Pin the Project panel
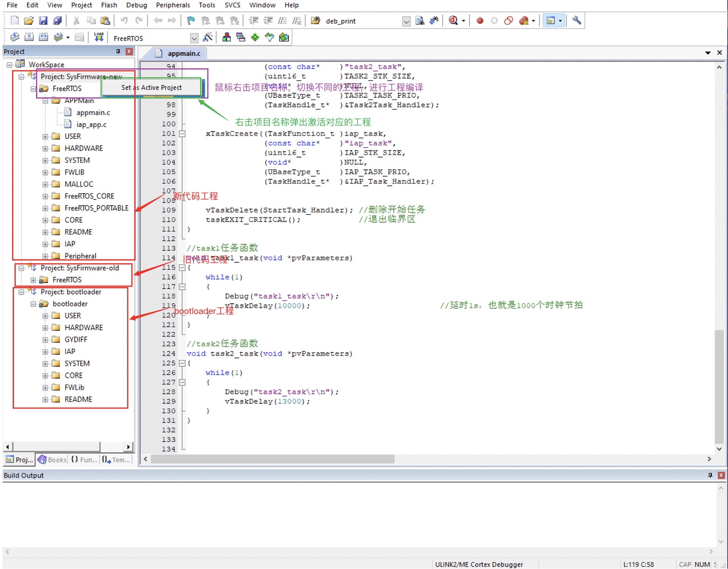The height and width of the screenshot is (569, 728). (x=118, y=51)
